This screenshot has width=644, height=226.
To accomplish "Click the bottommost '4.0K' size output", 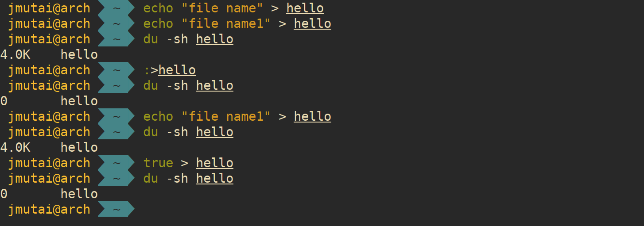I will pyautogui.click(x=15, y=147).
